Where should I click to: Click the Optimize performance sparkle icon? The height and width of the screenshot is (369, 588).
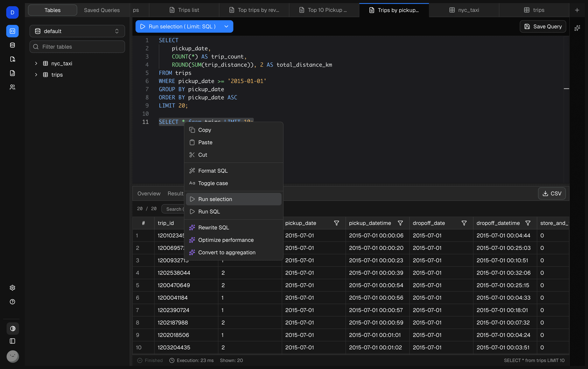(192, 240)
